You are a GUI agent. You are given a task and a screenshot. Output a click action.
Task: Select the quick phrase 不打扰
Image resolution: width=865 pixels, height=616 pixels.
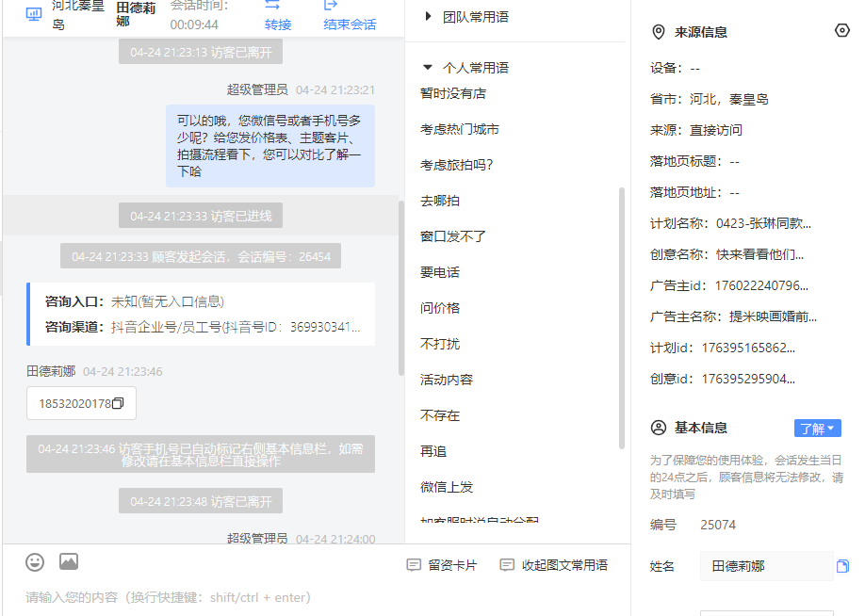pos(440,344)
